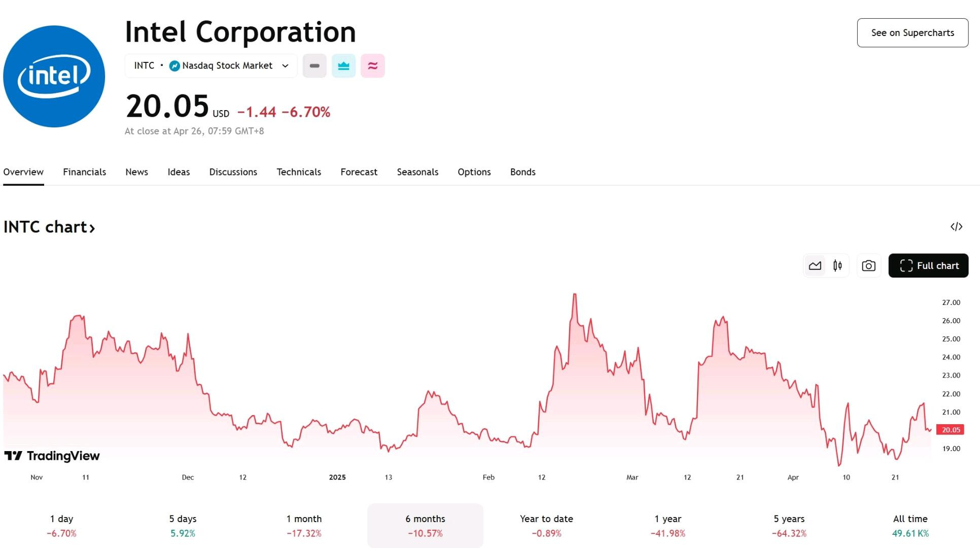The height and width of the screenshot is (548, 980).
Task: Select the All time range
Action: [x=910, y=526]
